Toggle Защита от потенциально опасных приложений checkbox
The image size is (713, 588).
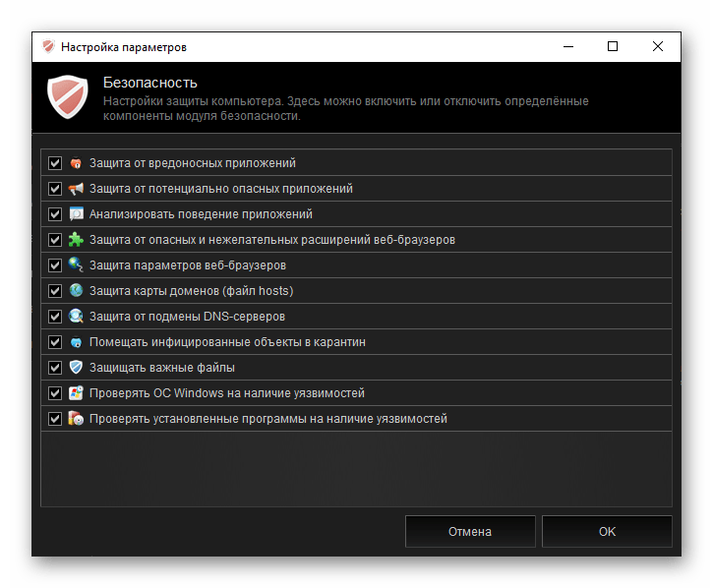[x=55, y=188]
